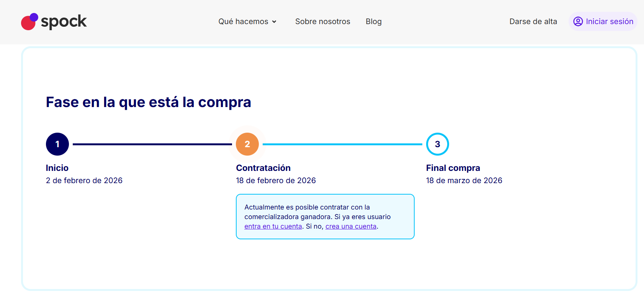Click Darse de alta to register

click(x=533, y=21)
